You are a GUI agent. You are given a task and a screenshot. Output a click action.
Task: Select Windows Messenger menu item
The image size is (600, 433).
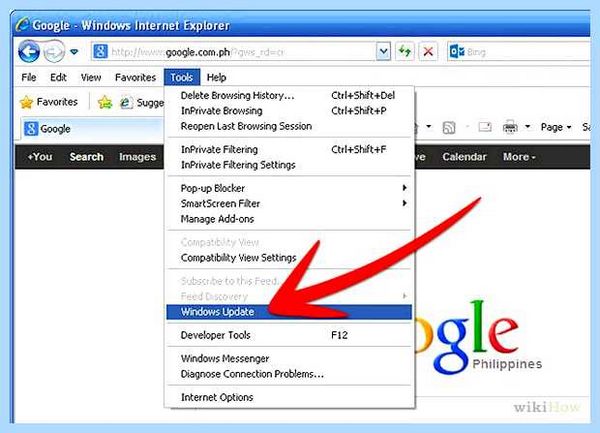pyautogui.click(x=289, y=358)
